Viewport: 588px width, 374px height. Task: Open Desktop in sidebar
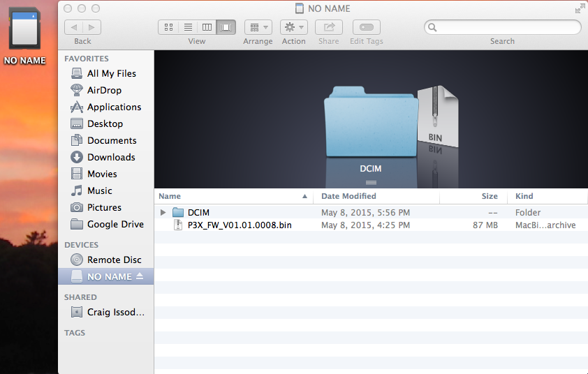click(106, 124)
